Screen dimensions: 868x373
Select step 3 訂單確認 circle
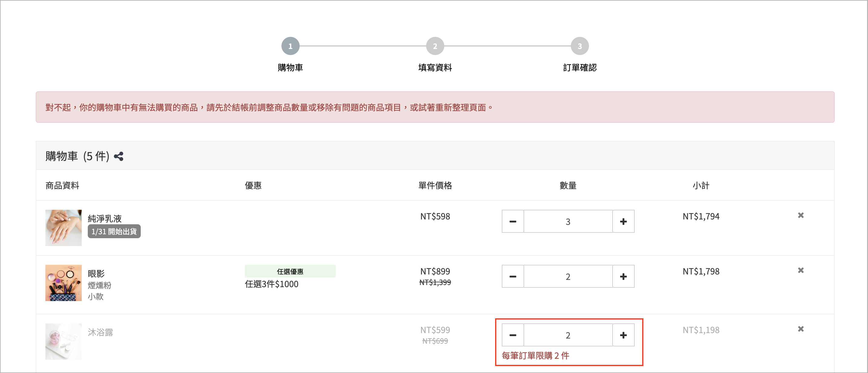tap(580, 46)
